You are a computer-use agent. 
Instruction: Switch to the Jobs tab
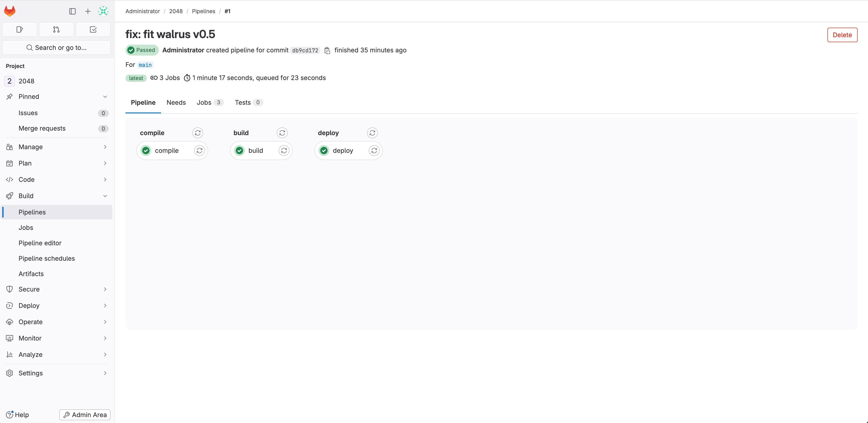tap(204, 102)
